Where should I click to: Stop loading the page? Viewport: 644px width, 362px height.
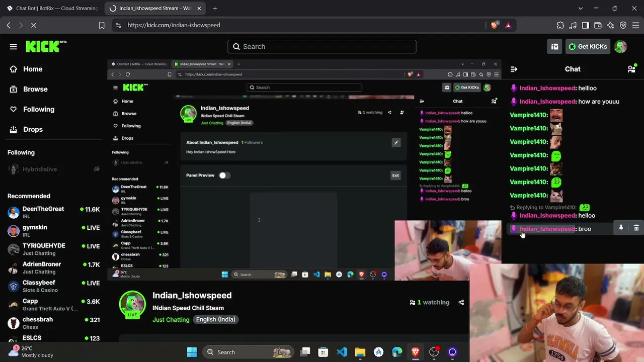point(34,25)
